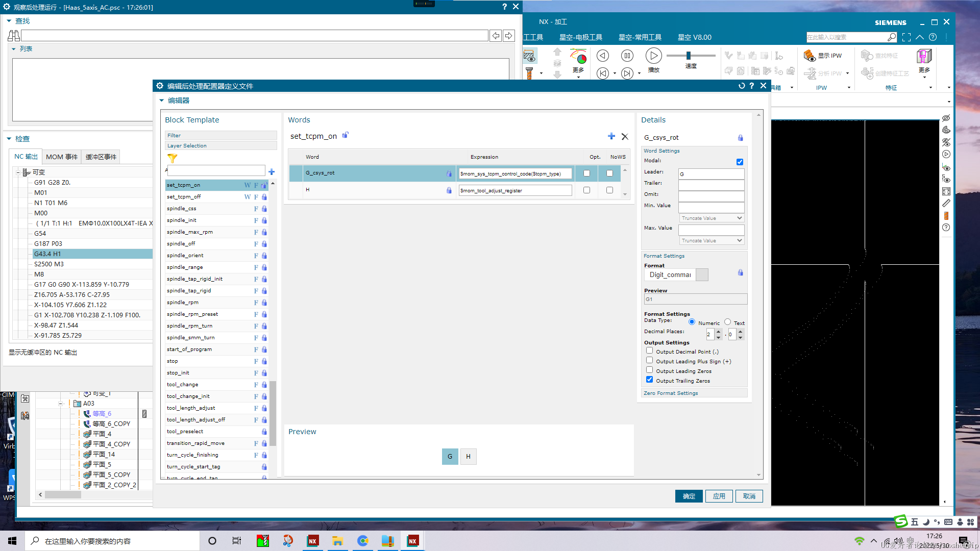Image resolution: width=980 pixels, height=551 pixels.
Task: Click the pause playback button in NX
Action: (x=627, y=56)
